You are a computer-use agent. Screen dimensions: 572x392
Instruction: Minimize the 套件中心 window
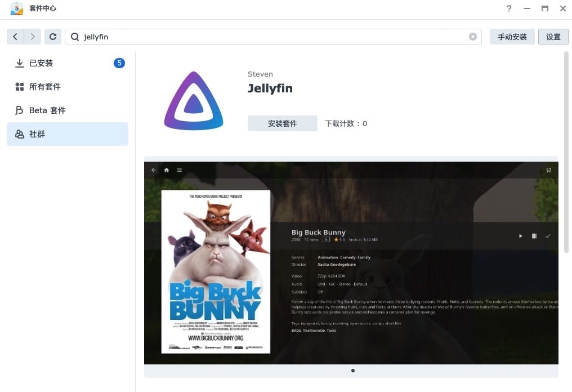[x=527, y=8]
